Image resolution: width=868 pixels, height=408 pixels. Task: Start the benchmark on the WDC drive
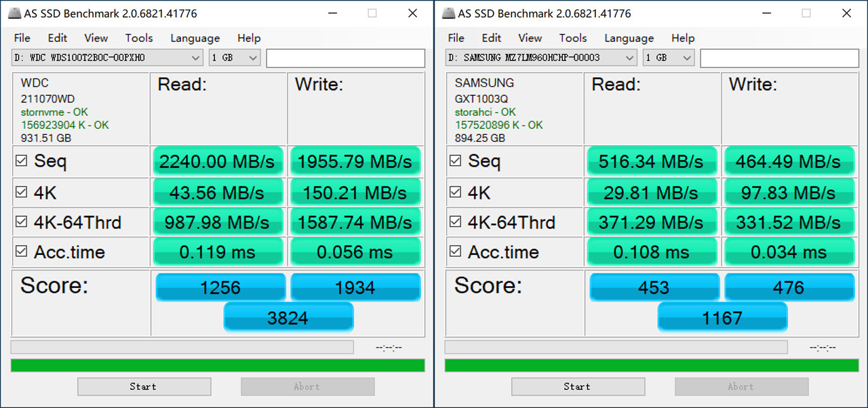(144, 386)
